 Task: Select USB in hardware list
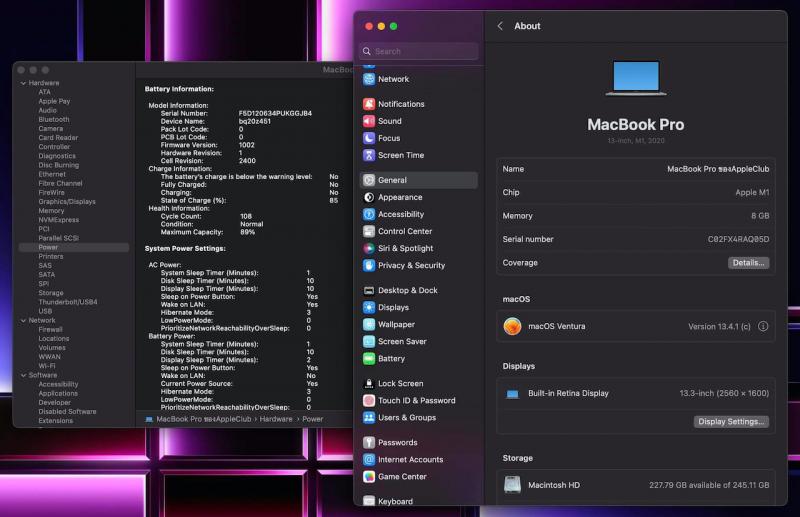coord(45,311)
